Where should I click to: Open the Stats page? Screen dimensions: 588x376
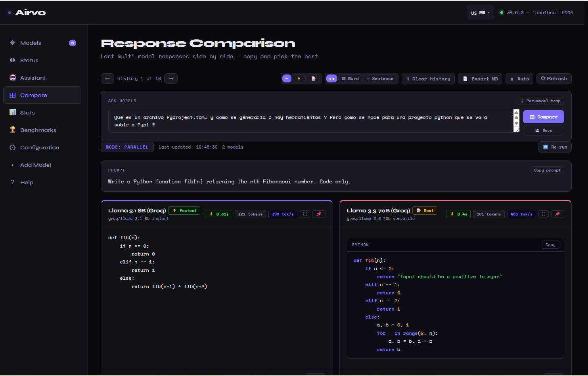point(42,113)
